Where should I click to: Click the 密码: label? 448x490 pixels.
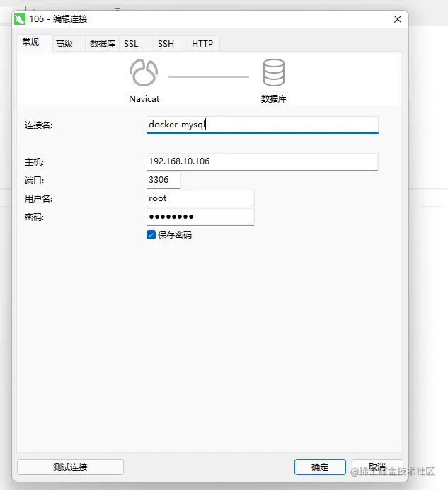click(34, 217)
